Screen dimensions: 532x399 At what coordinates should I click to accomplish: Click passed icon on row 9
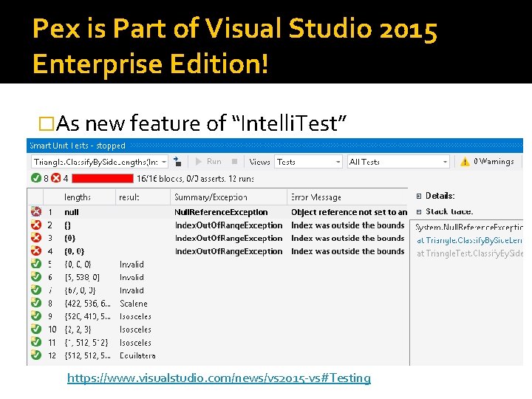pyautogui.click(x=36, y=316)
